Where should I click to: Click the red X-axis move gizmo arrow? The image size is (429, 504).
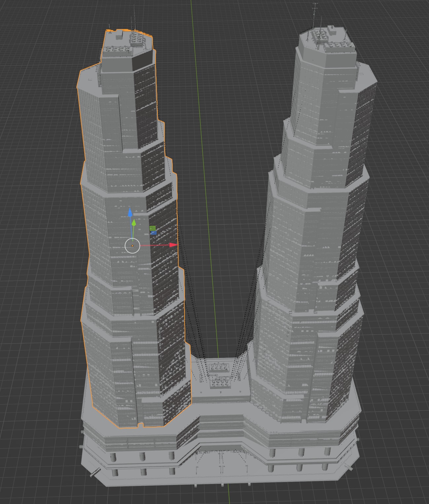point(173,245)
